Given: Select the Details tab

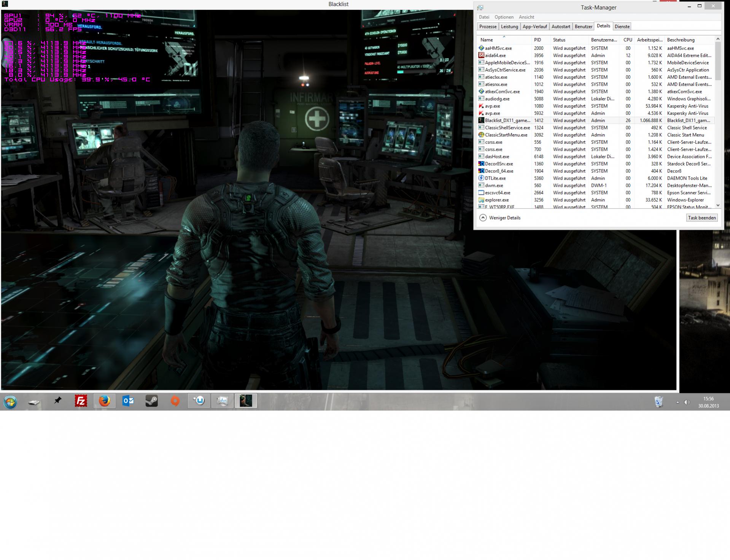Looking at the screenshot, I should 603,26.
